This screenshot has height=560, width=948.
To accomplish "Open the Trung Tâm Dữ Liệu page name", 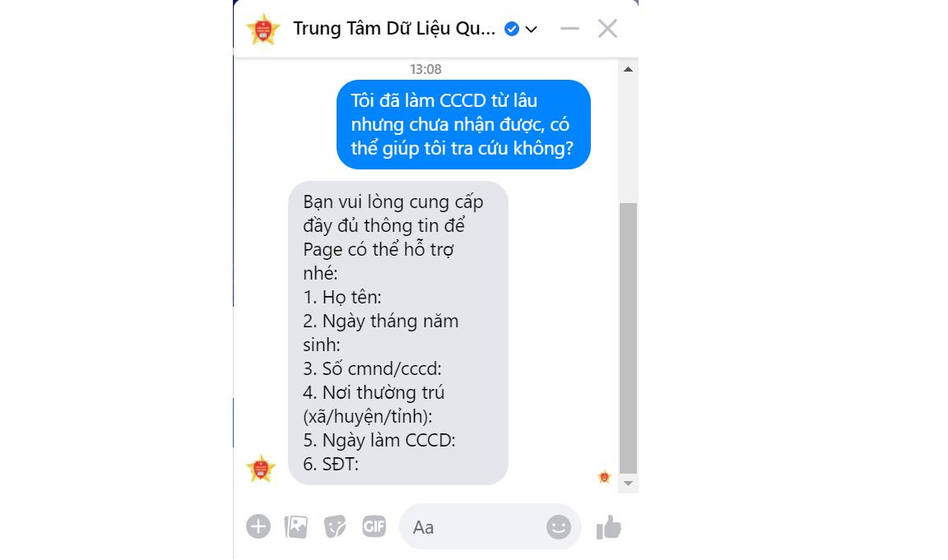I will pos(394,29).
